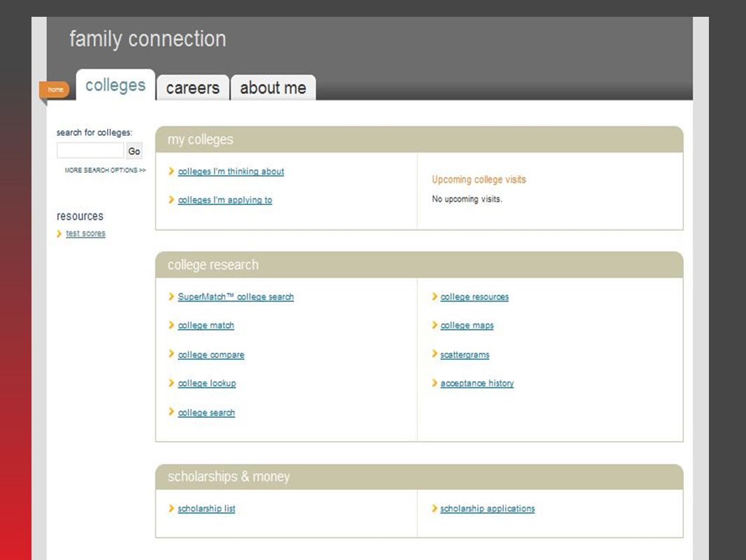The height and width of the screenshot is (560, 746).
Task: Click arrow icon beside scholarship list
Action: tap(171, 509)
